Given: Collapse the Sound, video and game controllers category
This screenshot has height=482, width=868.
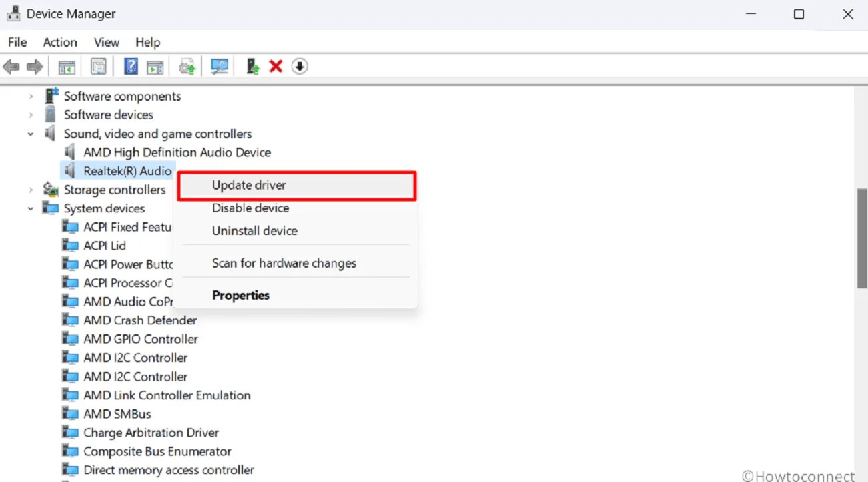Looking at the screenshot, I should (x=30, y=134).
